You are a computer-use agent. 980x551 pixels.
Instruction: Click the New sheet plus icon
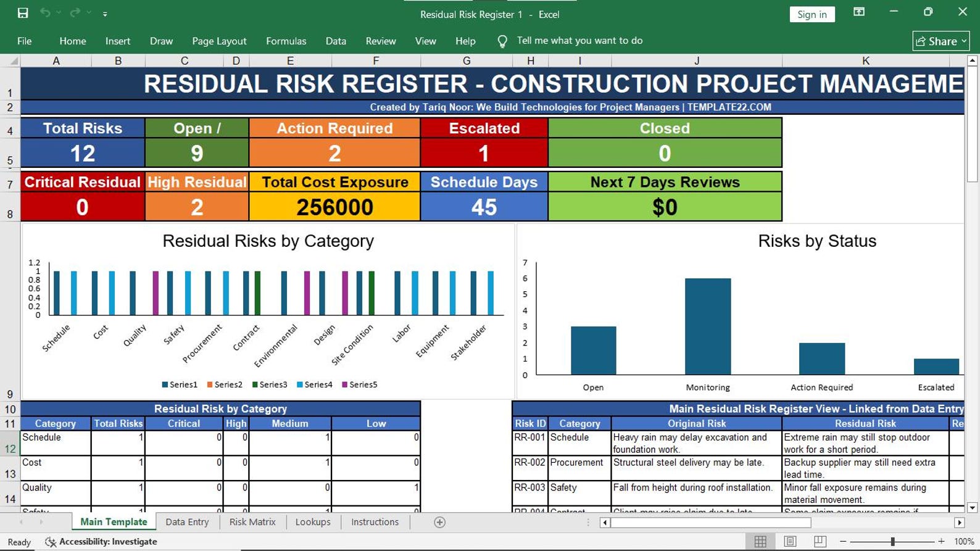coord(439,523)
